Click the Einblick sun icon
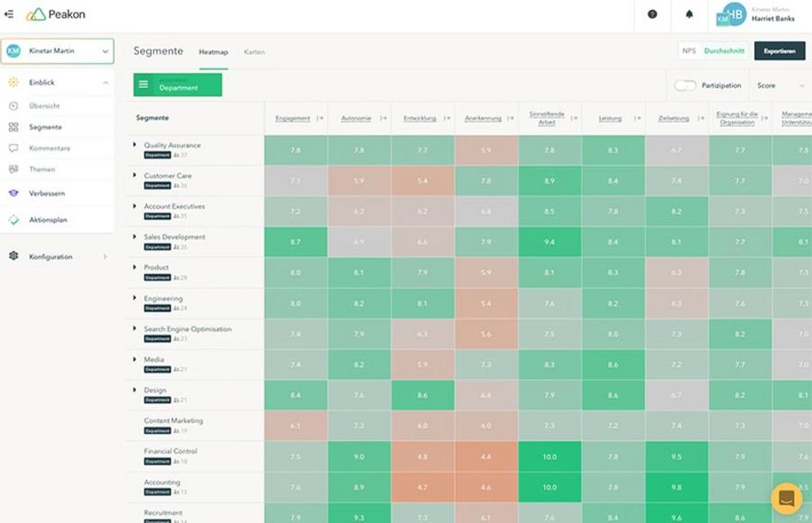Screen dimensions: 812x523 (14, 82)
